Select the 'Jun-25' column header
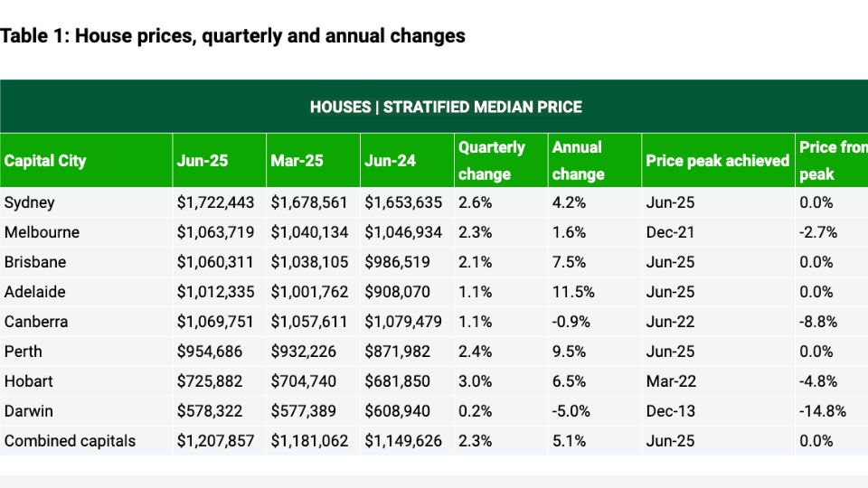Screen dimensions: 868x488 click(203, 161)
